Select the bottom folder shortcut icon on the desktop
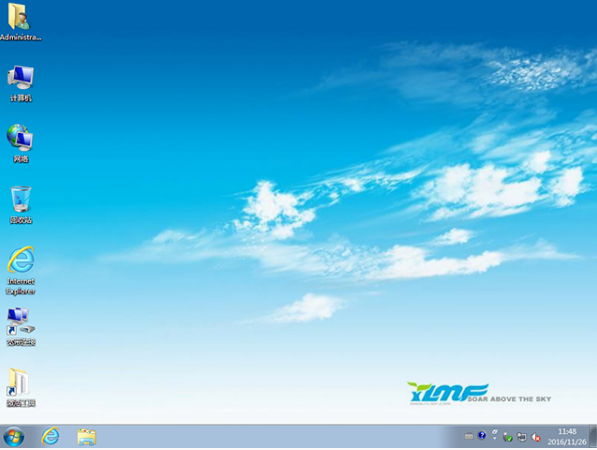This screenshot has height=450, width=597. tap(21, 387)
